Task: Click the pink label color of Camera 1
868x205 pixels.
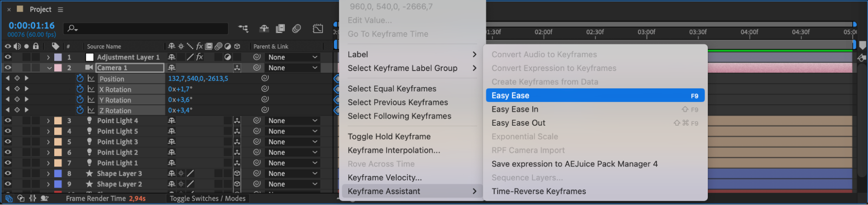Action: [58, 68]
